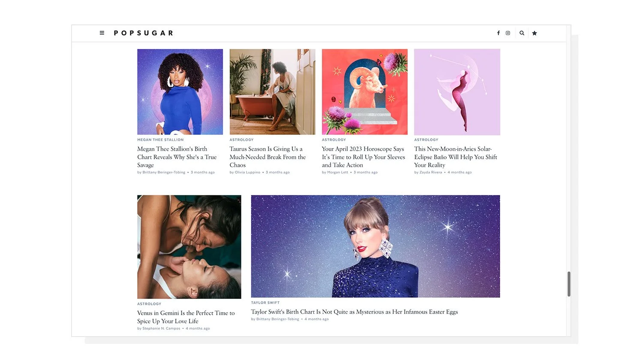Click the Megan Thee Stallion article image

pos(180,92)
